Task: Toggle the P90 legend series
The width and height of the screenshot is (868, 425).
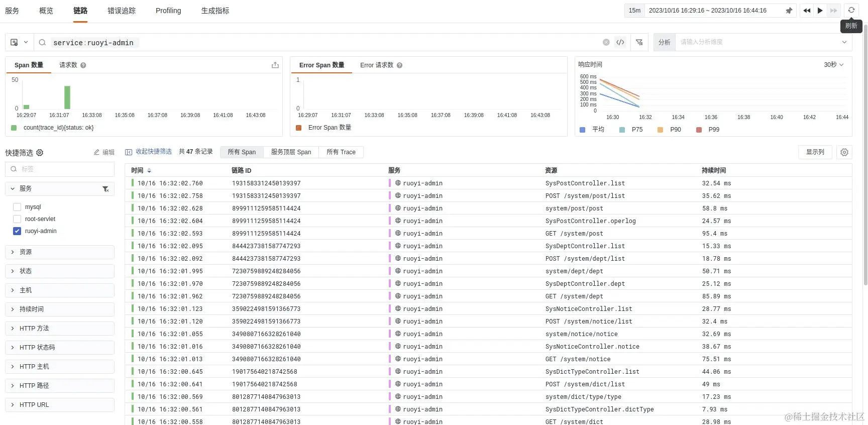Action: click(669, 130)
